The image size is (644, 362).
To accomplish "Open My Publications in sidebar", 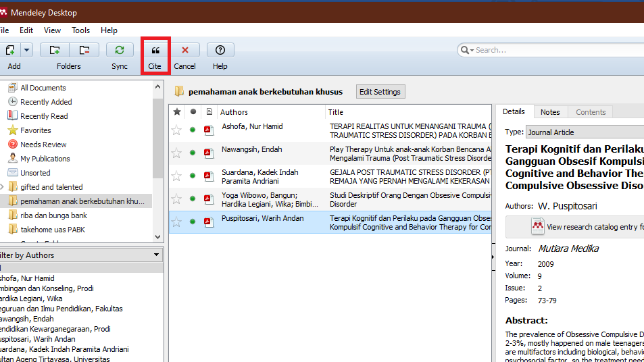I will point(45,159).
